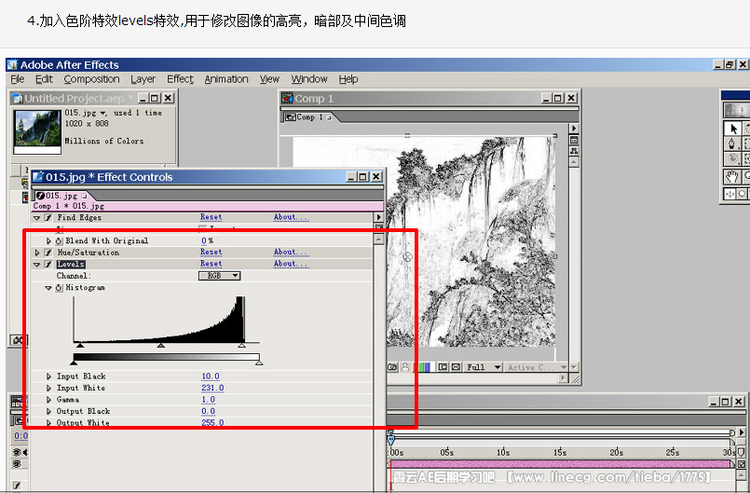This screenshot has width=750, height=493.
Task: Open the Channel RGB dropdown
Action: coord(220,276)
